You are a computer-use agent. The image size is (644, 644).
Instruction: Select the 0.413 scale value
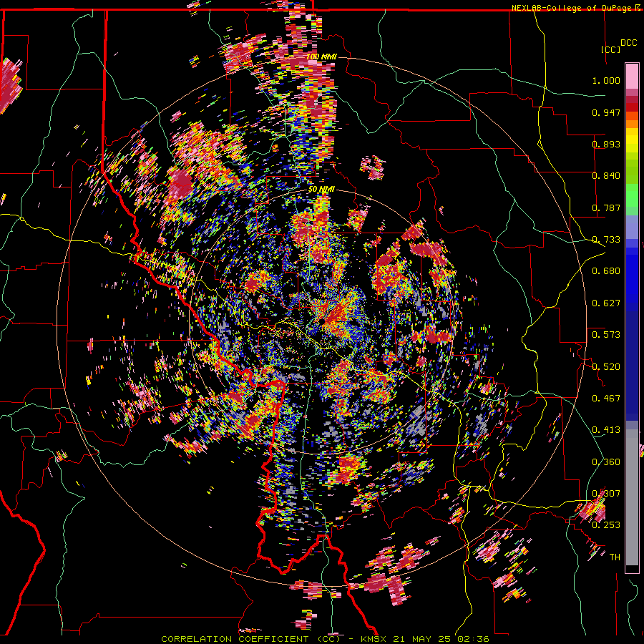click(606, 430)
